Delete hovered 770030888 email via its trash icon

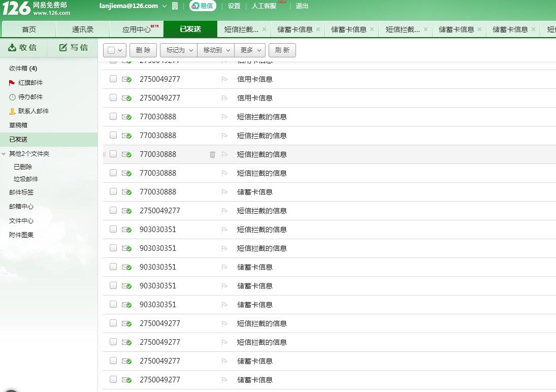212,155
